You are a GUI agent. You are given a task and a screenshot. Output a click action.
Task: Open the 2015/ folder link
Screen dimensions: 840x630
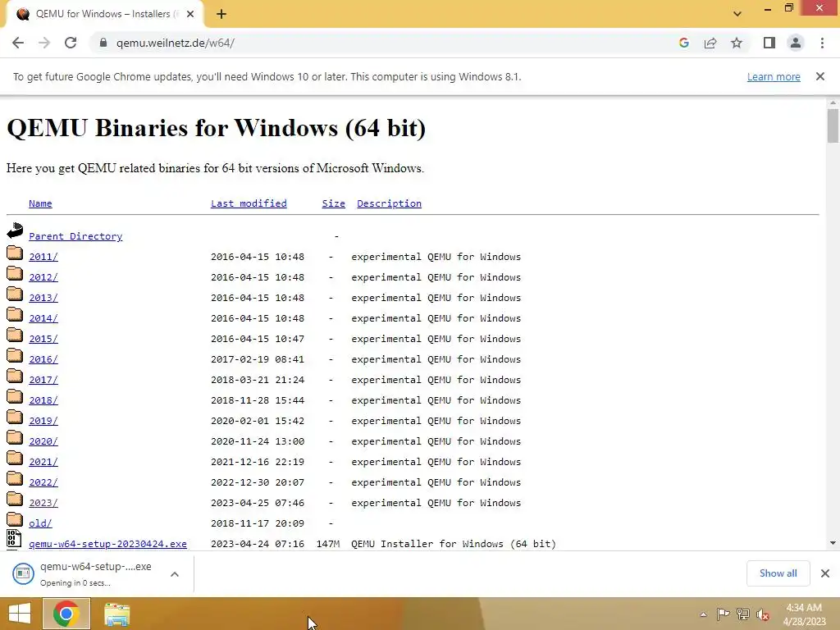pyautogui.click(x=43, y=339)
